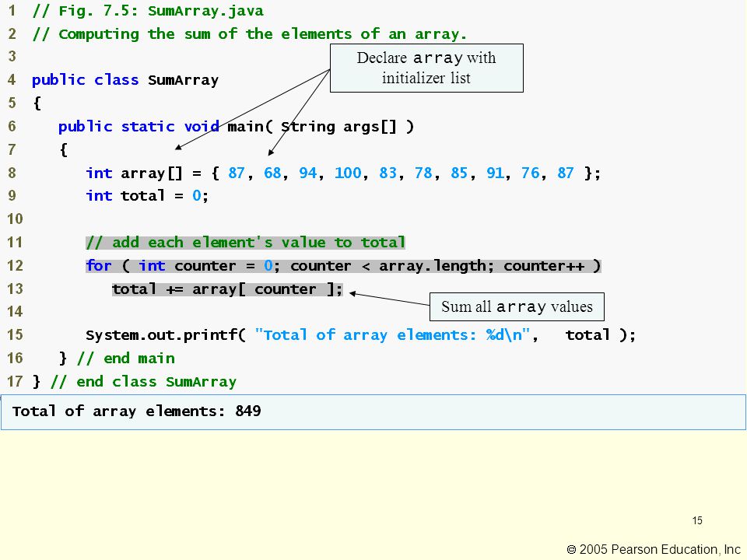Click the 'Sum all array values' callout
Screen dimensions: 747x560
pos(517,306)
